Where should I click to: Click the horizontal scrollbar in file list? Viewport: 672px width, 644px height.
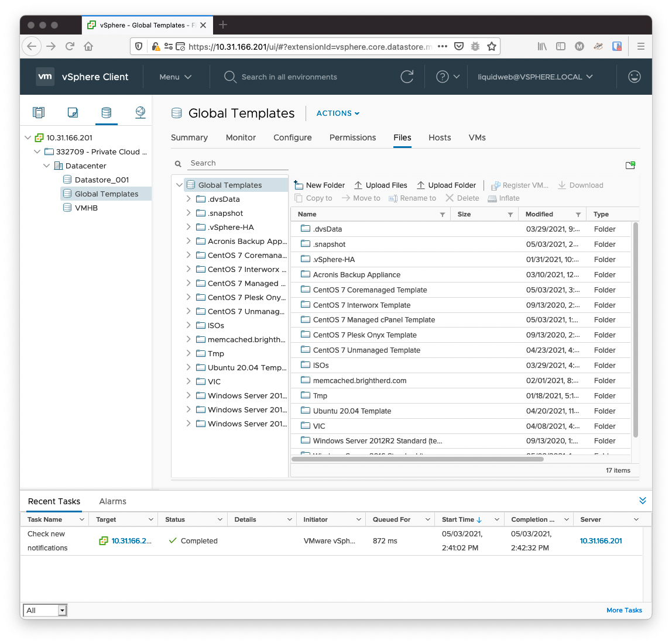click(x=417, y=459)
